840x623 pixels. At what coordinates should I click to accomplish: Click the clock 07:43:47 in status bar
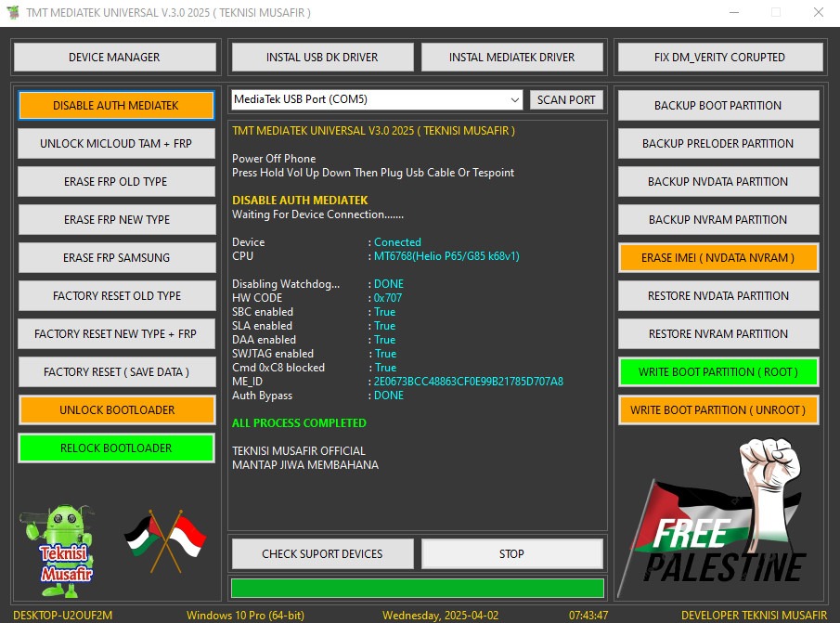click(588, 616)
